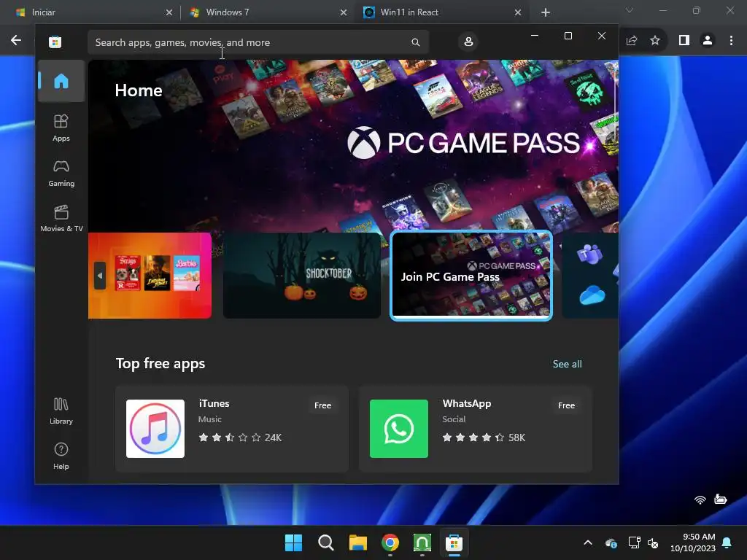Open the Shocktober carousel card
Viewport: 747px width, 560px height.
[302, 275]
